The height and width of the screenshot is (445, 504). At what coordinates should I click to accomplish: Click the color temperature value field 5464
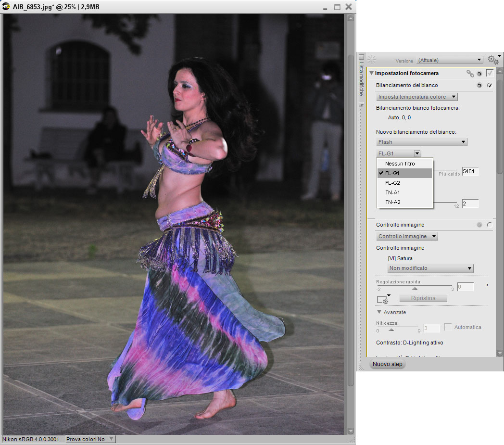tap(470, 171)
